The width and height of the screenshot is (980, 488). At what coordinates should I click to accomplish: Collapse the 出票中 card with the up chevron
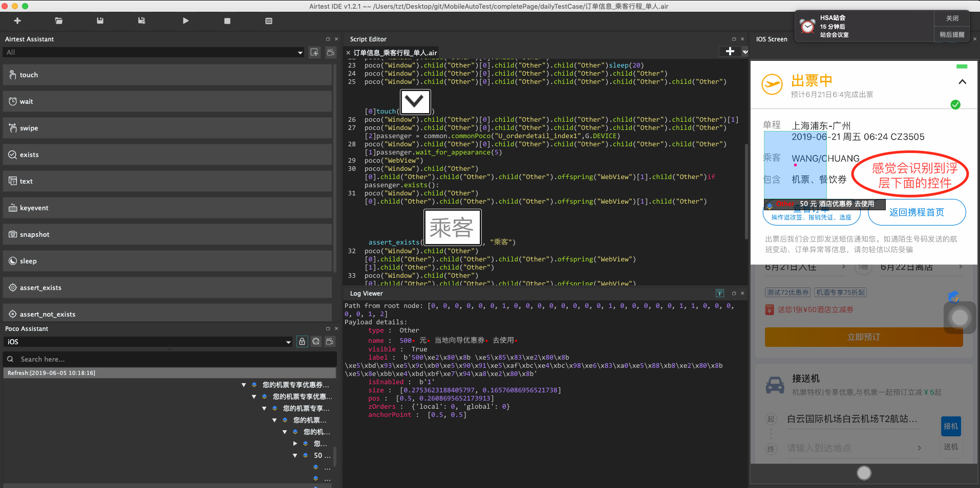(x=963, y=82)
